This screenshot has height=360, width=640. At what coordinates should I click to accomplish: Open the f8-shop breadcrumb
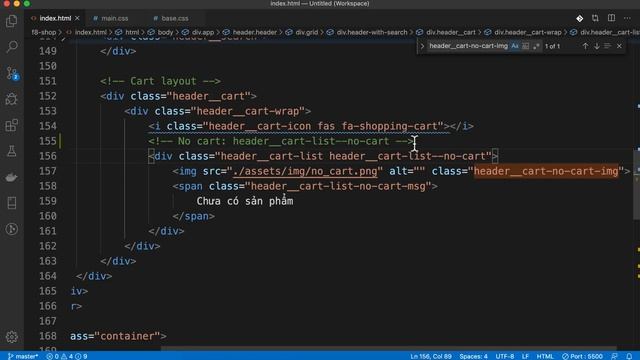43,32
